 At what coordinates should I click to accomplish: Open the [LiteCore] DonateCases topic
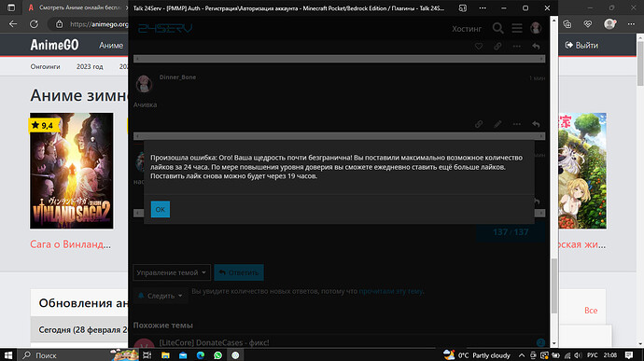(214, 342)
